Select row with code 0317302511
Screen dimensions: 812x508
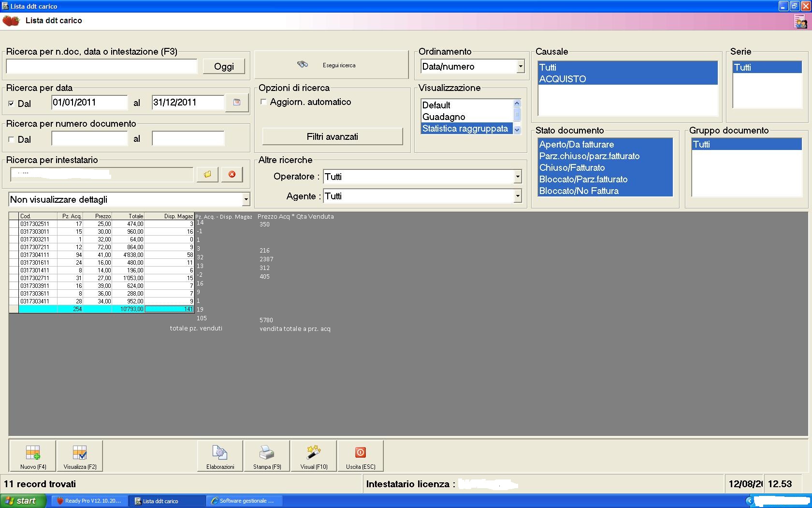click(x=101, y=224)
